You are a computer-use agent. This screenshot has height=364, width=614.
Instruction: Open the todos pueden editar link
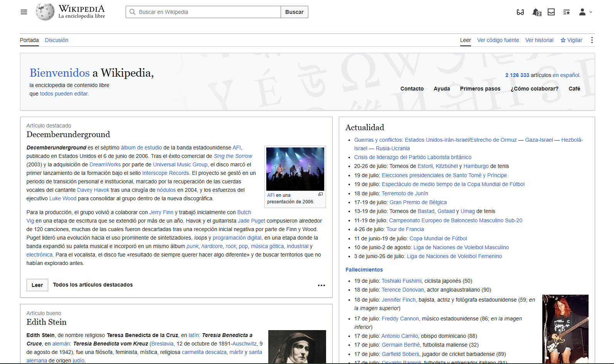[x=64, y=94]
